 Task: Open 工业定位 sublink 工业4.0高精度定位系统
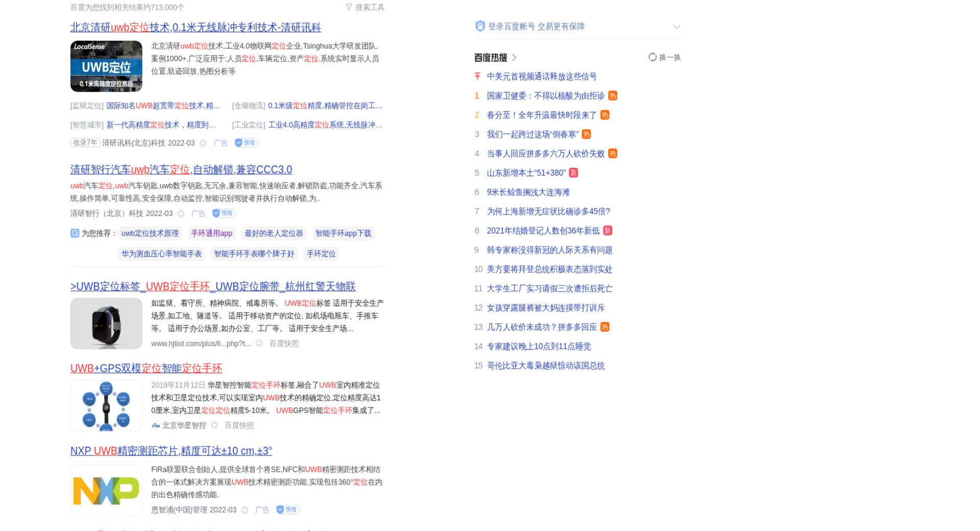[x=325, y=125]
